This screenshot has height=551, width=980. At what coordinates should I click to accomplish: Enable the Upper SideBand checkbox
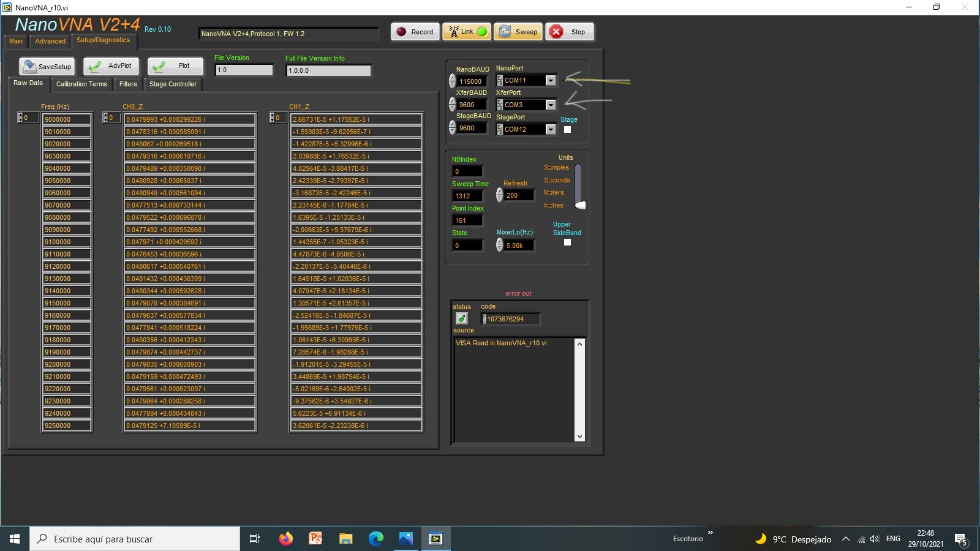click(567, 242)
